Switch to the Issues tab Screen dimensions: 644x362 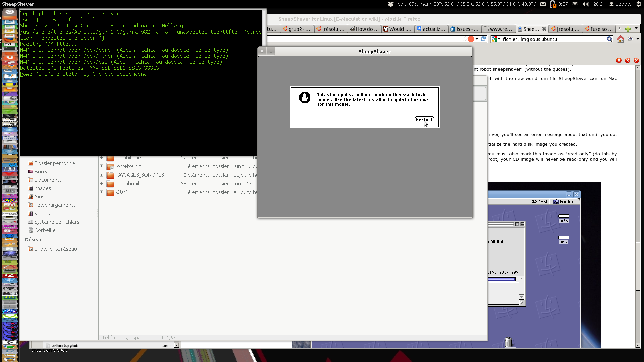(465, 29)
